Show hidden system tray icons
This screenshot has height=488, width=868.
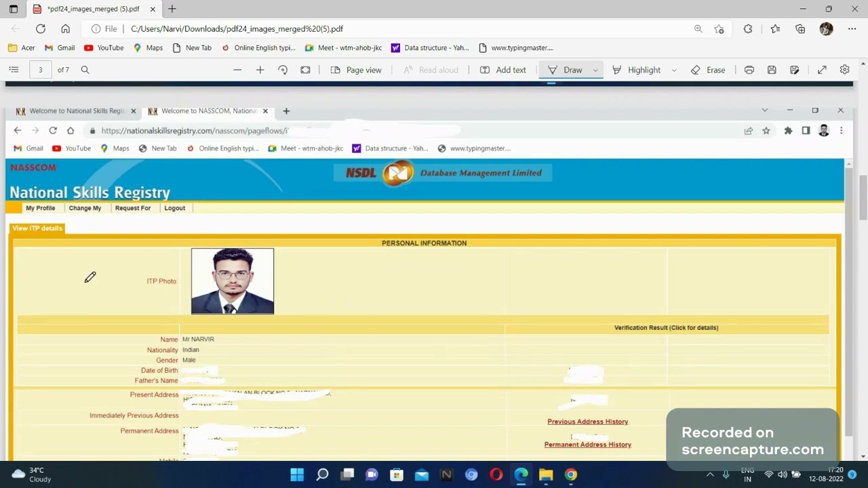pos(710,474)
